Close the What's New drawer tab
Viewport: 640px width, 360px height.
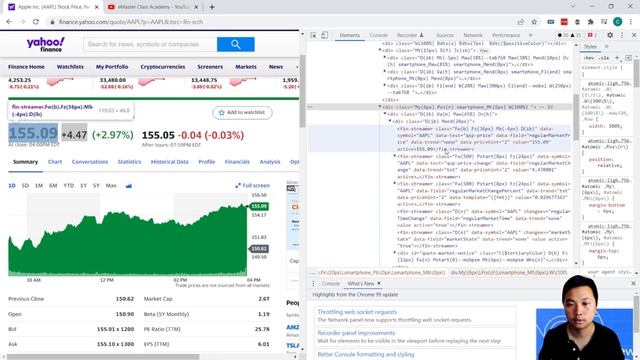[x=379, y=283]
